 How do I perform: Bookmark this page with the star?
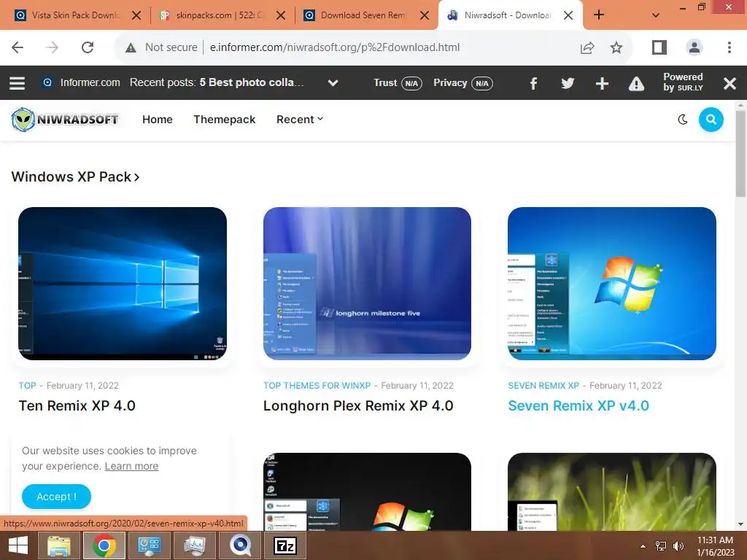[x=616, y=47]
